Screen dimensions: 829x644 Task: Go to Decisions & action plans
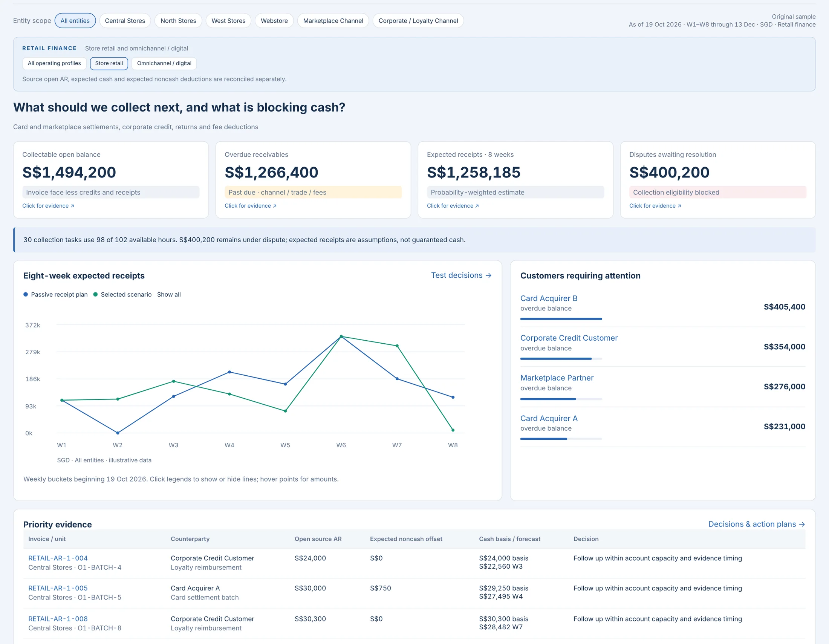coord(757,524)
